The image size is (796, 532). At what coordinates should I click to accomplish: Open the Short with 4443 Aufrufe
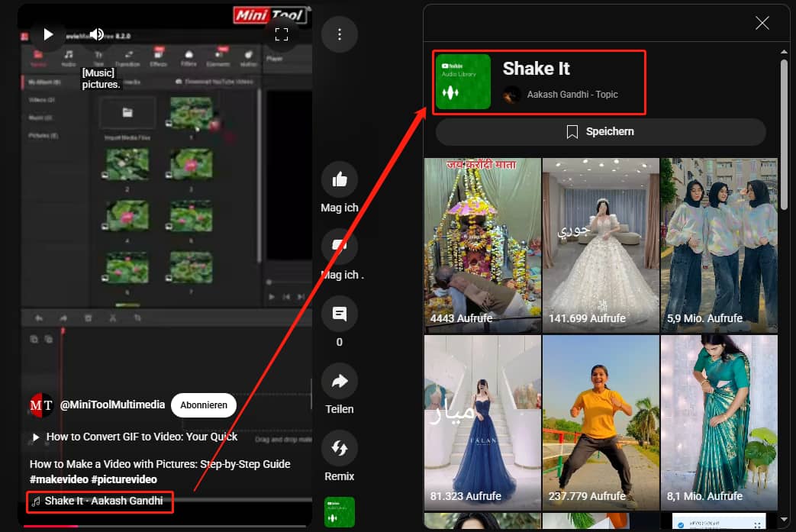pyautogui.click(x=482, y=245)
